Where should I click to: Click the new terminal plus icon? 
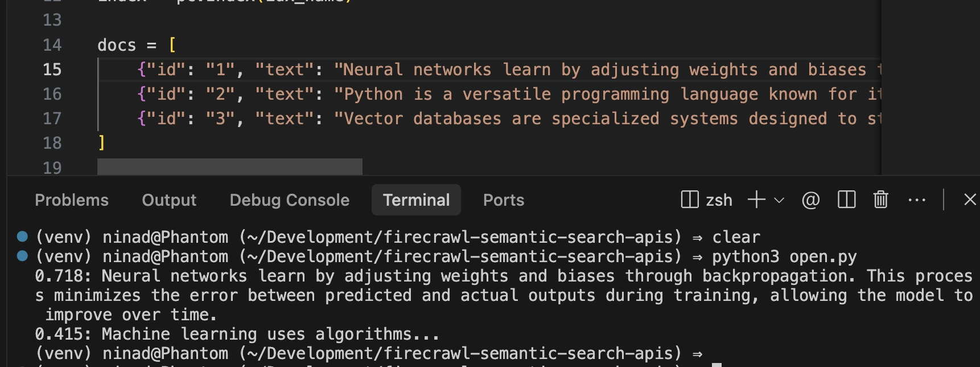(x=756, y=200)
